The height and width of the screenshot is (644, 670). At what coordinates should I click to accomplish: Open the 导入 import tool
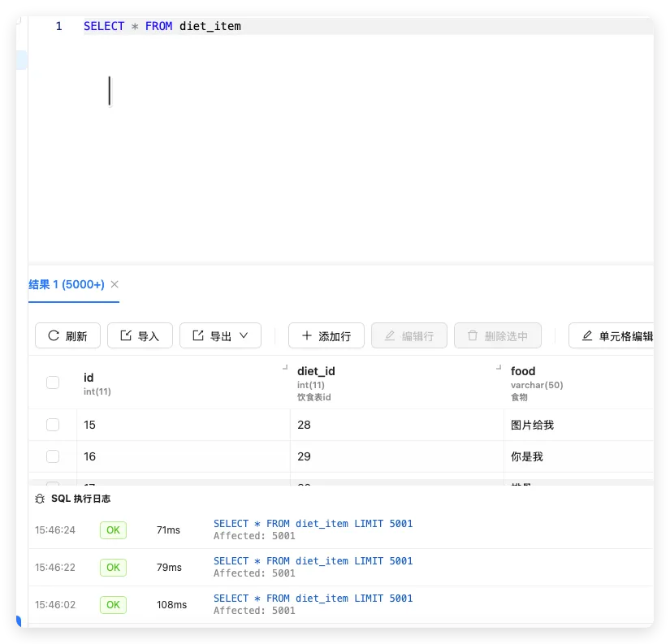pyautogui.click(x=140, y=335)
